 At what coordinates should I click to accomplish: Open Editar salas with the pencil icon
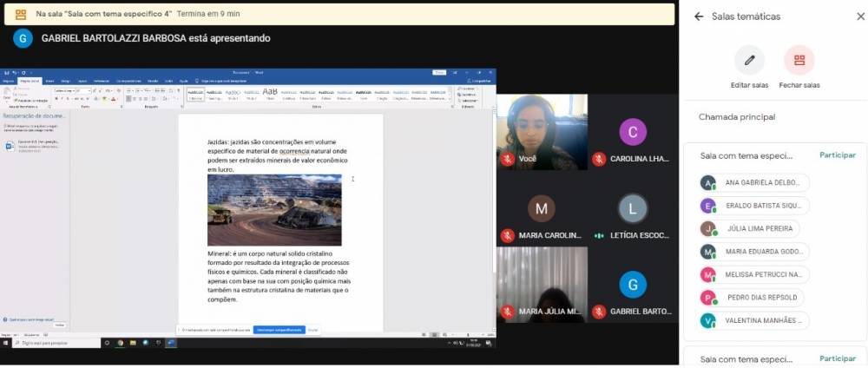point(749,61)
